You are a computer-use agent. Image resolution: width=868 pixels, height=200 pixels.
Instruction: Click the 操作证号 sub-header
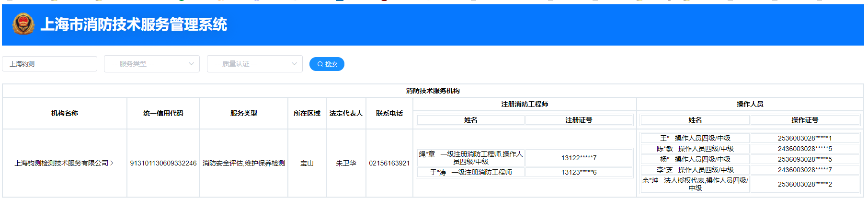tap(805, 120)
